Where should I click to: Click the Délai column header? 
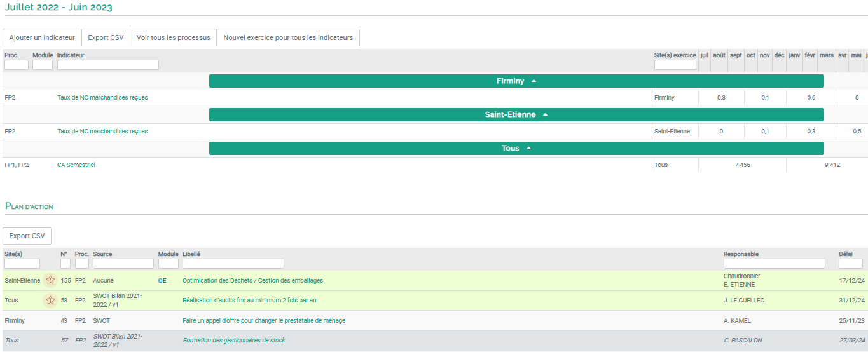pyautogui.click(x=846, y=254)
